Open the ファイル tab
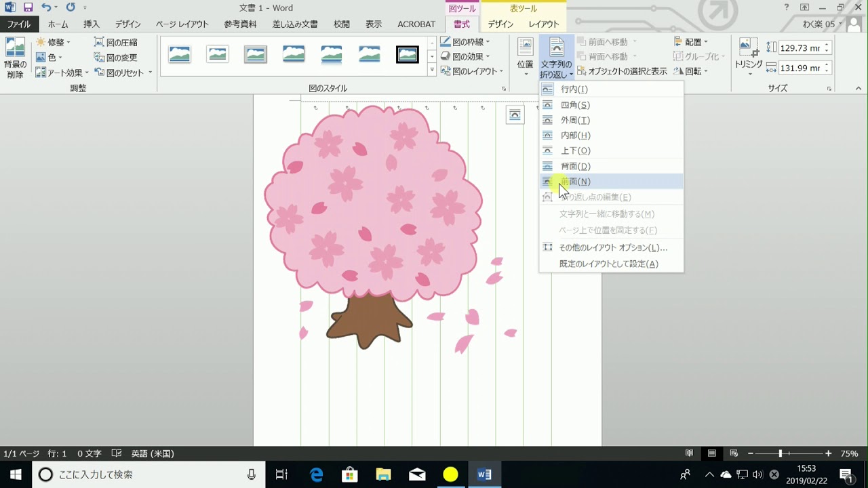This screenshot has height=488, width=868. tap(19, 24)
